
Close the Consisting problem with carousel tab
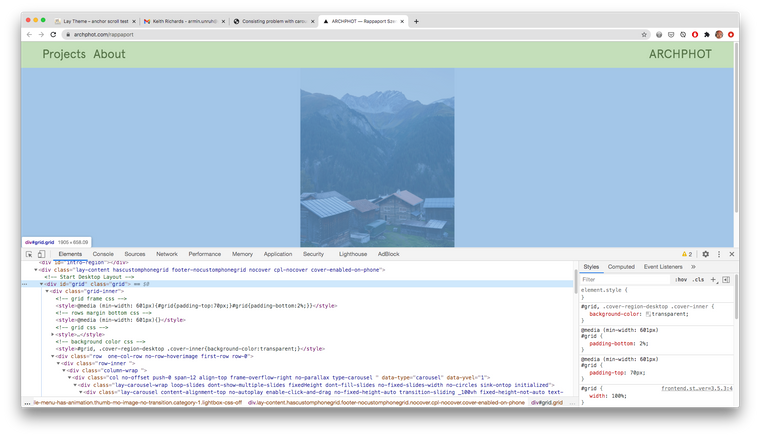point(313,21)
